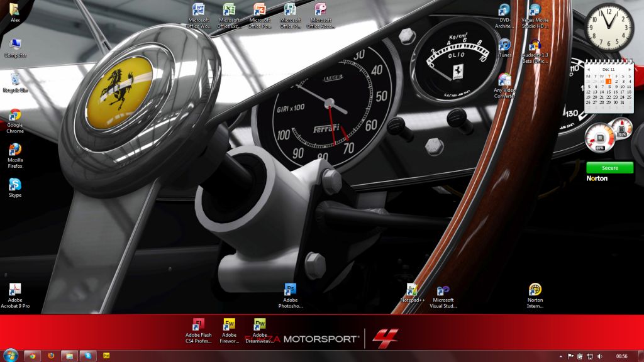Open Microsoft Office Access shortcut
The height and width of the screenshot is (362, 644).
pyautogui.click(x=321, y=16)
